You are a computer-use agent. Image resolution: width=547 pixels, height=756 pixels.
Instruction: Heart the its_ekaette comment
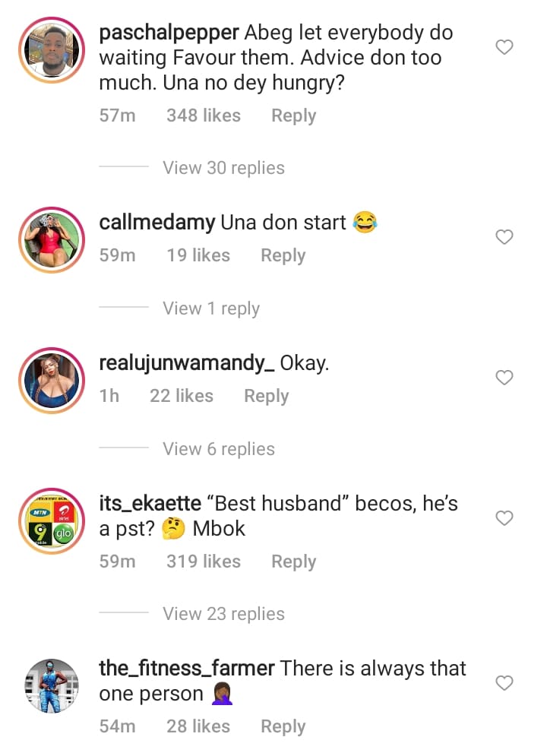click(x=504, y=518)
